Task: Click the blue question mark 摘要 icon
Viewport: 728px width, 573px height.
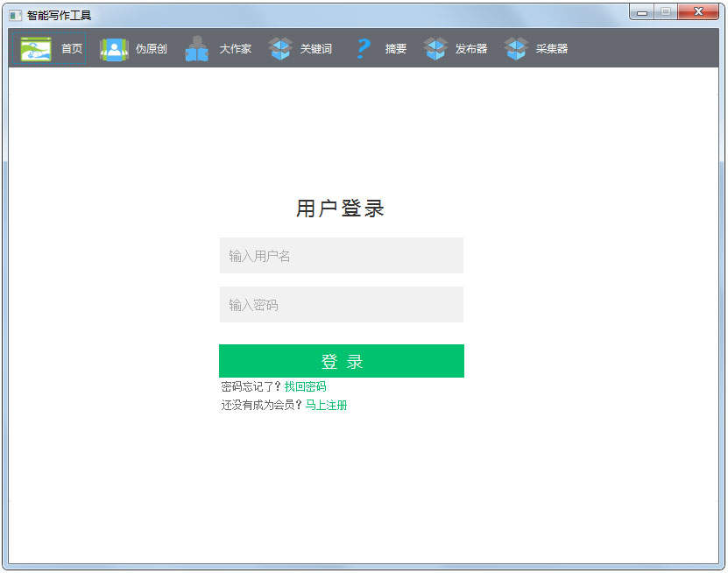Action: point(363,48)
